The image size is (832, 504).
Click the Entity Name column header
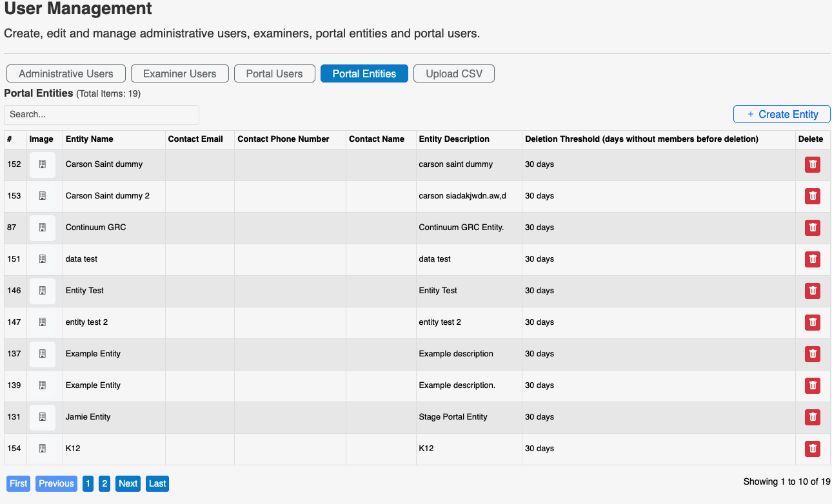pos(89,139)
